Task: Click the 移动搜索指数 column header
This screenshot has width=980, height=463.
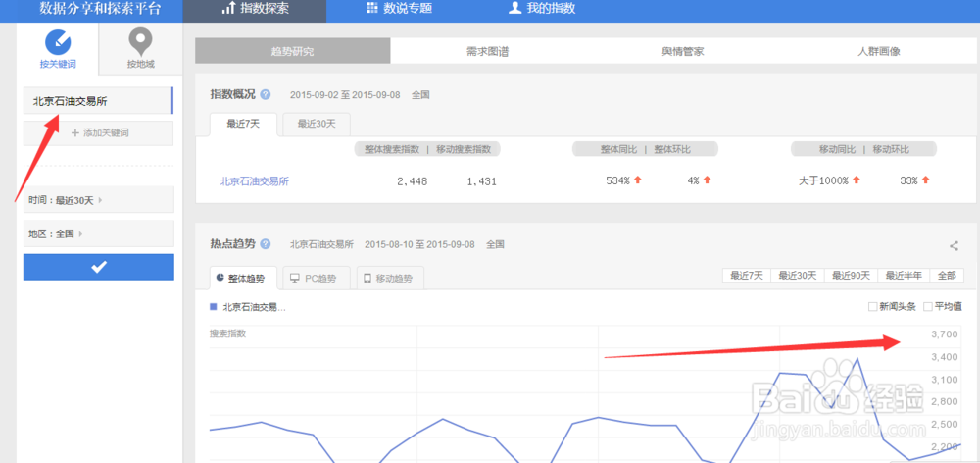Action: click(464, 149)
